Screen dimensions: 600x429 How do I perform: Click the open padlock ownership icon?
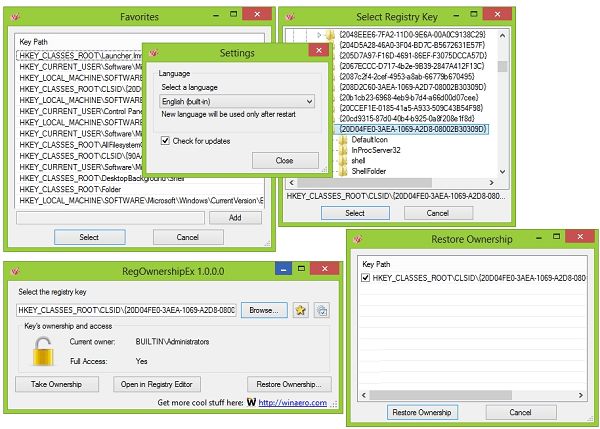point(41,351)
